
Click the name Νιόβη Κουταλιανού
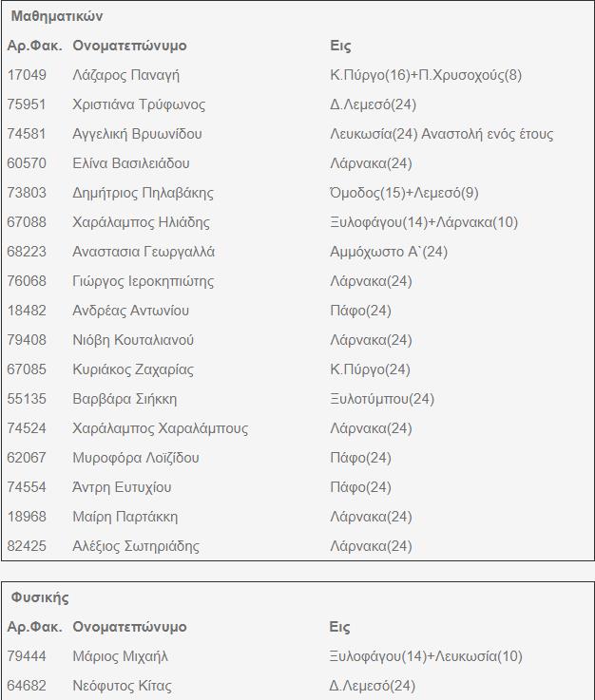click(136, 340)
